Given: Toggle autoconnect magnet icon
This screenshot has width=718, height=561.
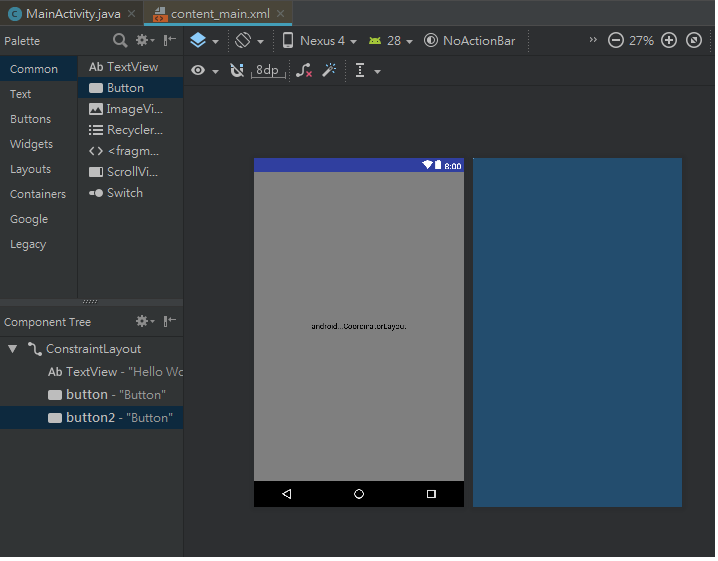Looking at the screenshot, I should tap(237, 71).
